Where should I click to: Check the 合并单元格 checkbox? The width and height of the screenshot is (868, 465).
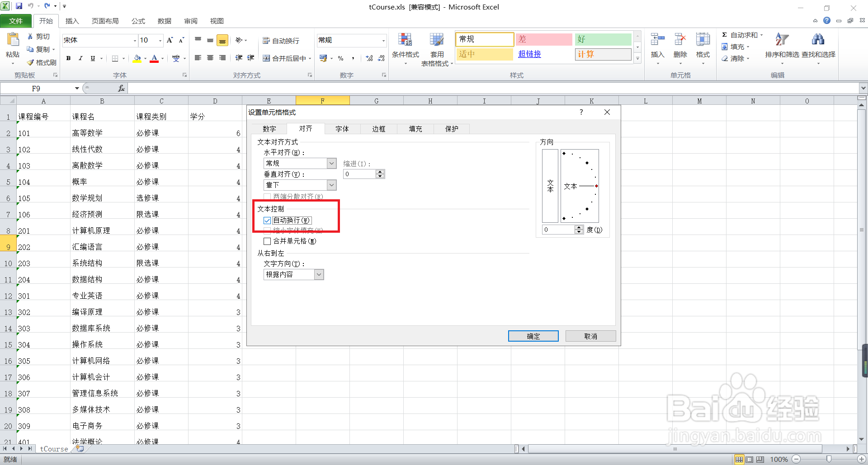tap(267, 241)
